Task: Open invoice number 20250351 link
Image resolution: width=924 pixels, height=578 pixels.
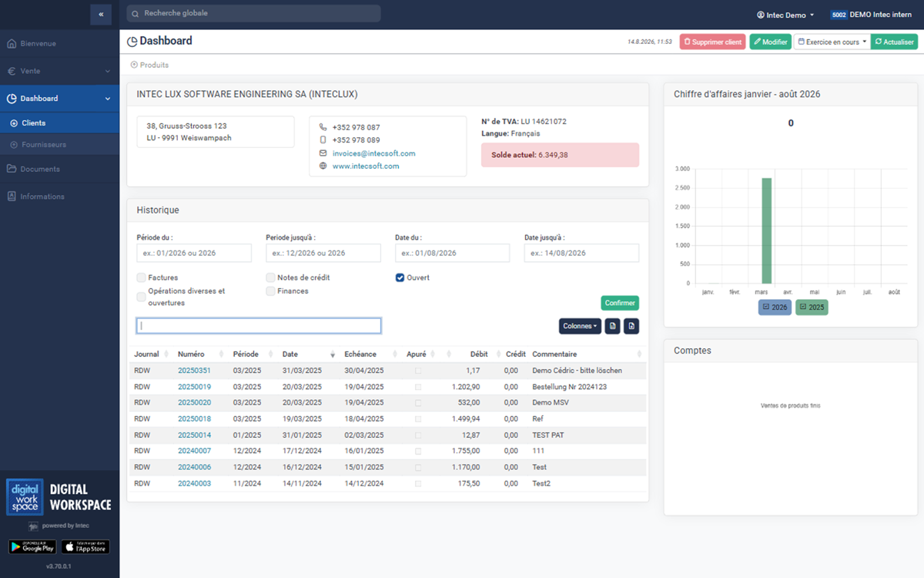Action: coord(194,371)
